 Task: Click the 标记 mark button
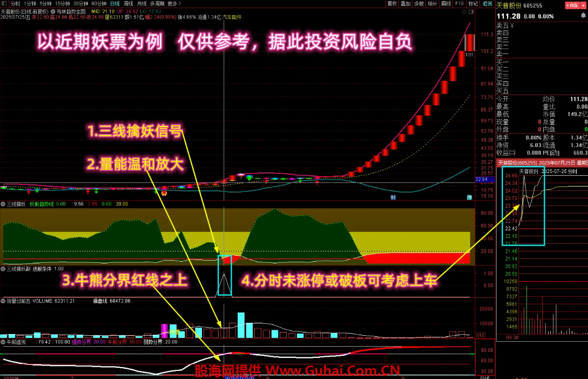coord(473,3)
